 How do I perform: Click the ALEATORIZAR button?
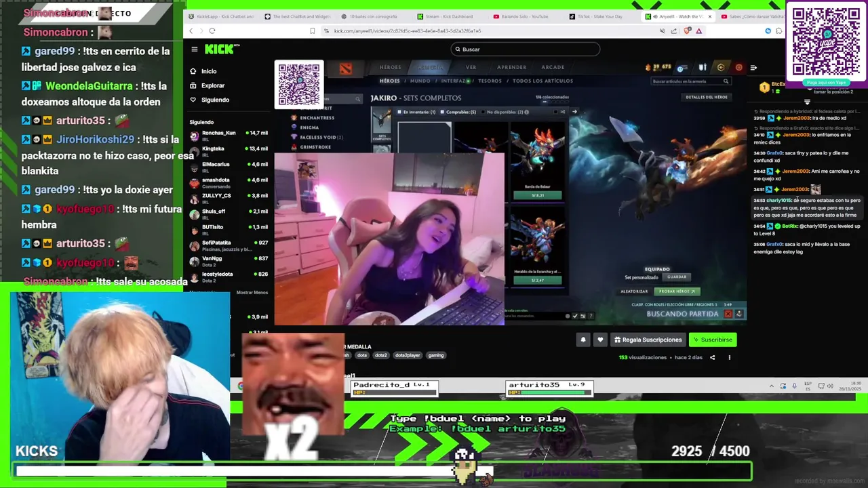634,291
